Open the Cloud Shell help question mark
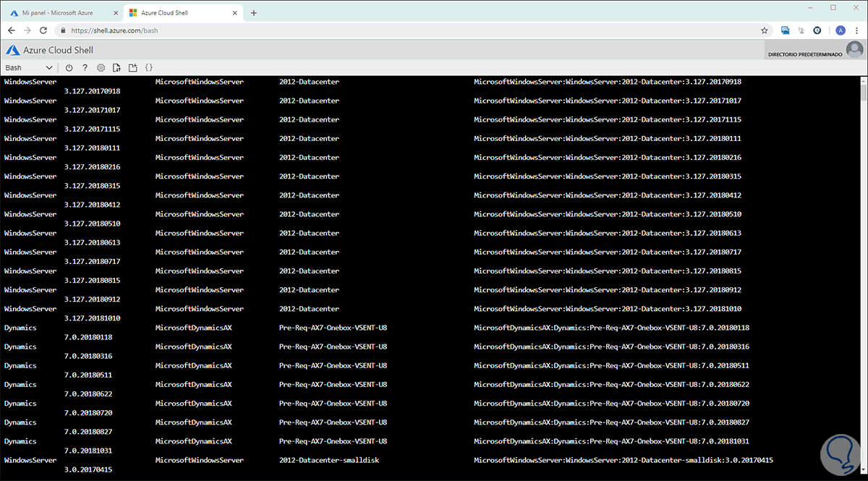The image size is (868, 481). point(85,68)
